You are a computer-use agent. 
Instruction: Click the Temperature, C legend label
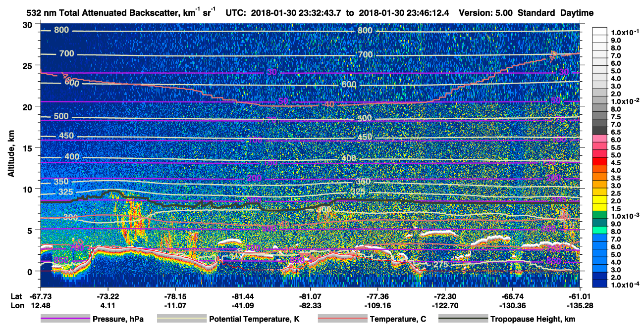399,319
